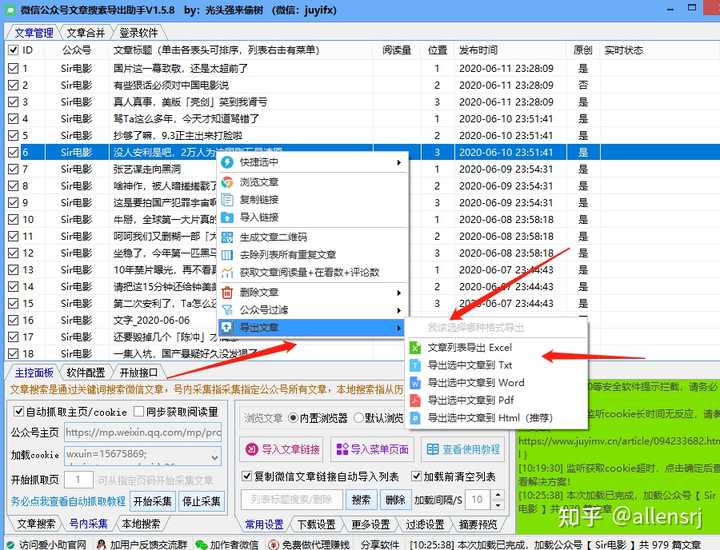Toggle the select-all checkbox in ID header
The width and height of the screenshot is (720, 550).
pos(13,50)
